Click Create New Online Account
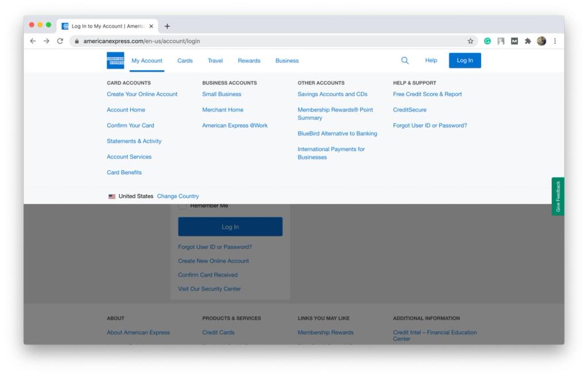588x376 pixels. pyautogui.click(x=214, y=261)
